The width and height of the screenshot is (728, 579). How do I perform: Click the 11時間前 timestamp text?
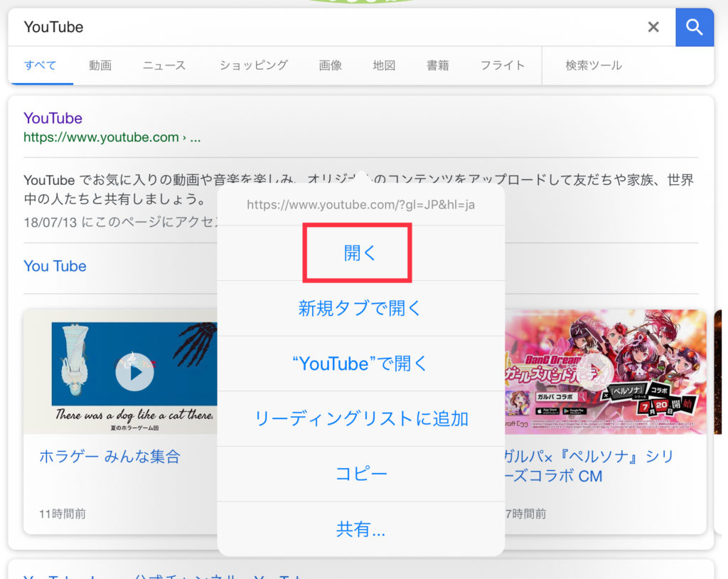(x=63, y=514)
